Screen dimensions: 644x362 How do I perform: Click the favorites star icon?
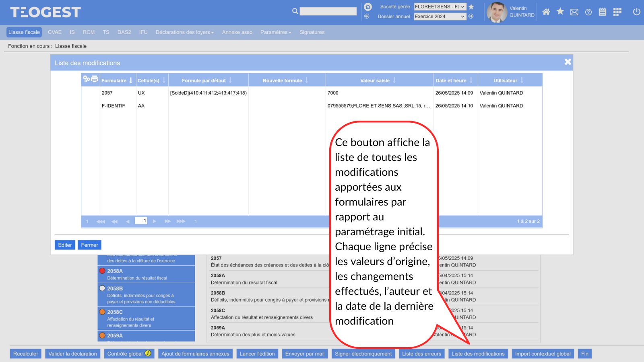[x=560, y=12]
